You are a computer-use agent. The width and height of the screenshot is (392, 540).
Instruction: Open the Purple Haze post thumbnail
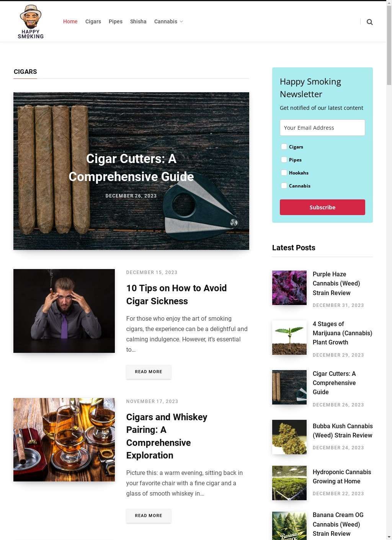pos(289,288)
